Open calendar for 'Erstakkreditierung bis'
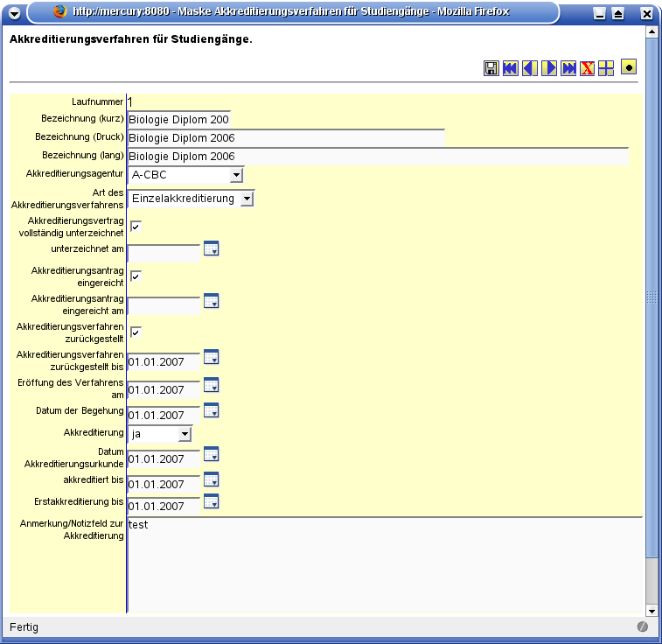Screen dimensions: 662x644 click(x=211, y=501)
